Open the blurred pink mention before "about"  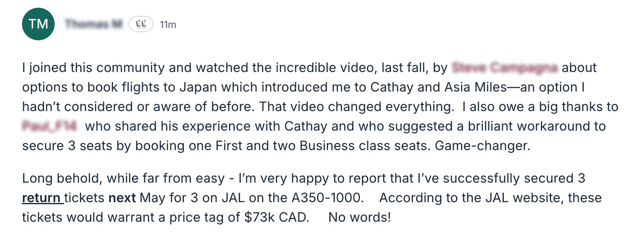pos(505,68)
